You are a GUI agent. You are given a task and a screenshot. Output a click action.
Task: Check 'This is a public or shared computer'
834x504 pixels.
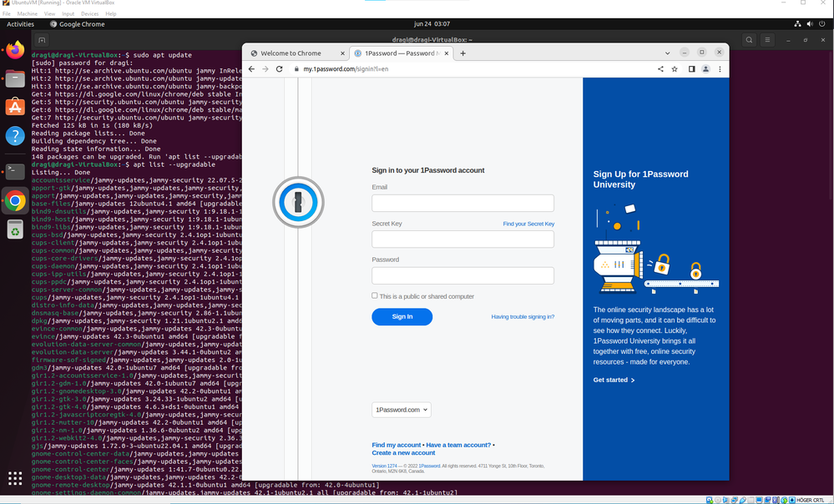click(x=375, y=295)
